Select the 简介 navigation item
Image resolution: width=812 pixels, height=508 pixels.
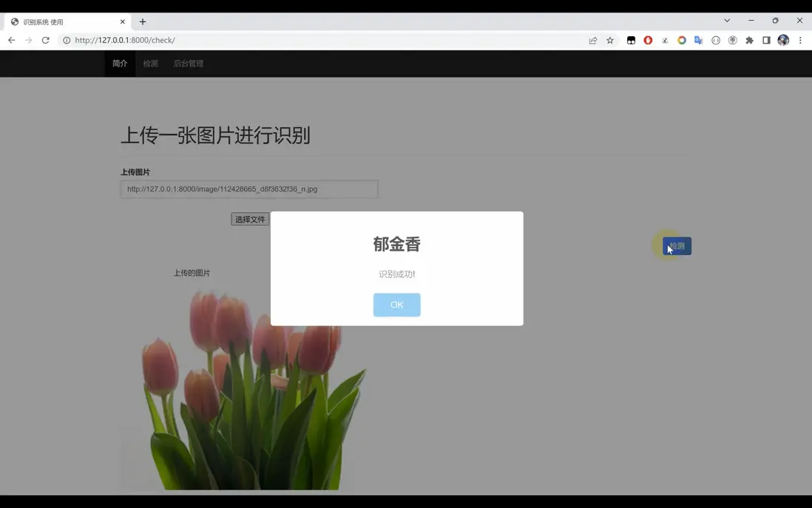[119, 64]
